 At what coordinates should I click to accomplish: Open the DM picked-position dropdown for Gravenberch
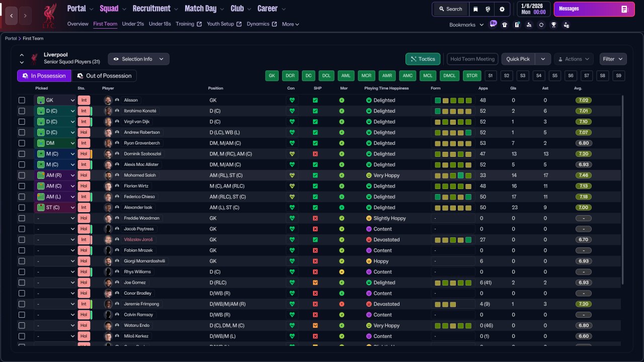pos(55,143)
